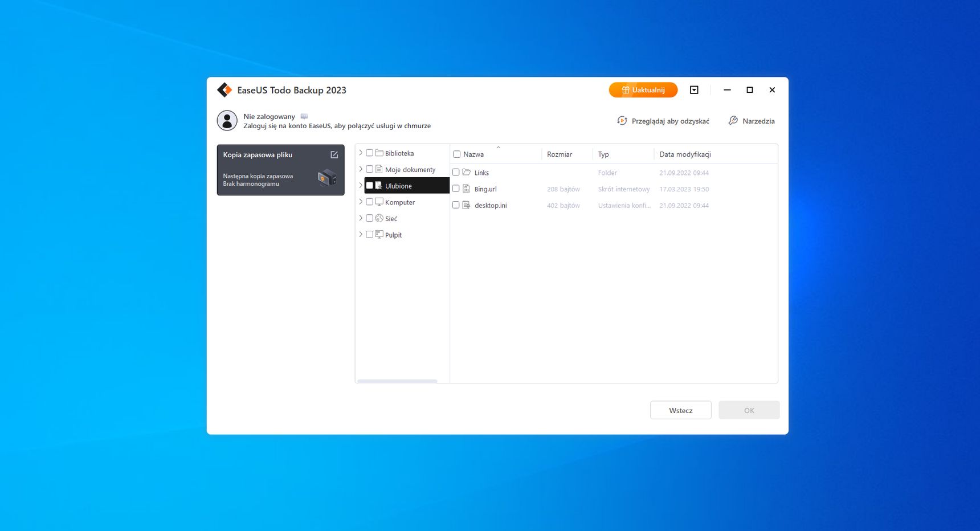Check the Ulubione checkbox
980x531 pixels.
coord(369,186)
